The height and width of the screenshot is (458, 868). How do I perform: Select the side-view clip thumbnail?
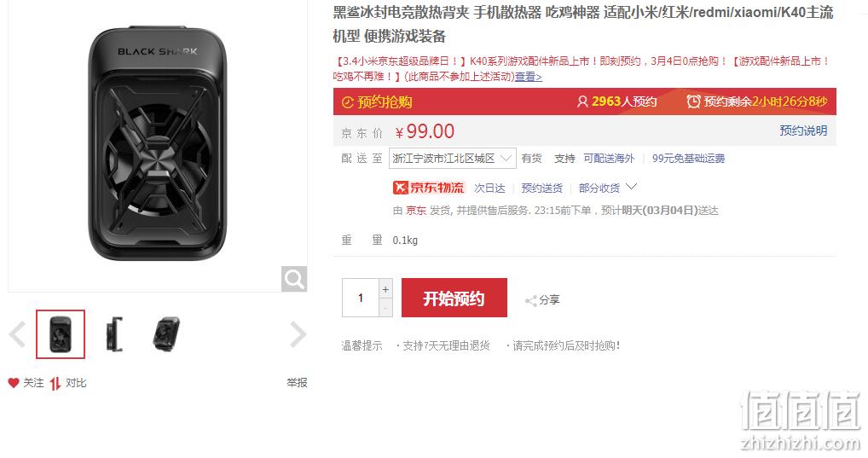(114, 334)
